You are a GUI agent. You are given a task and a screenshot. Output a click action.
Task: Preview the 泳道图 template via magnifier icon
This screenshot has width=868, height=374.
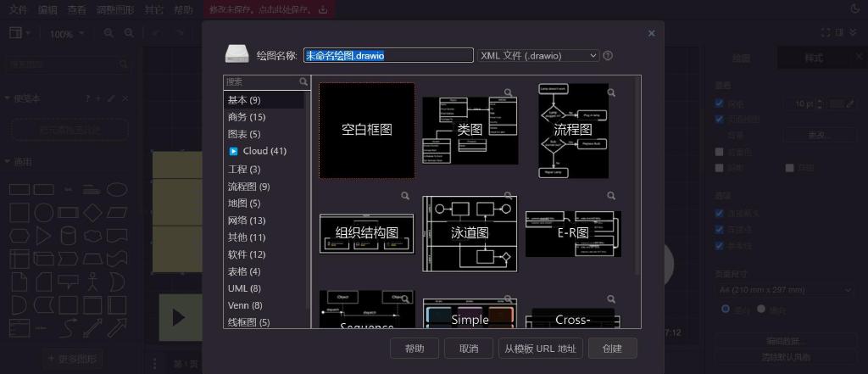pos(508,196)
